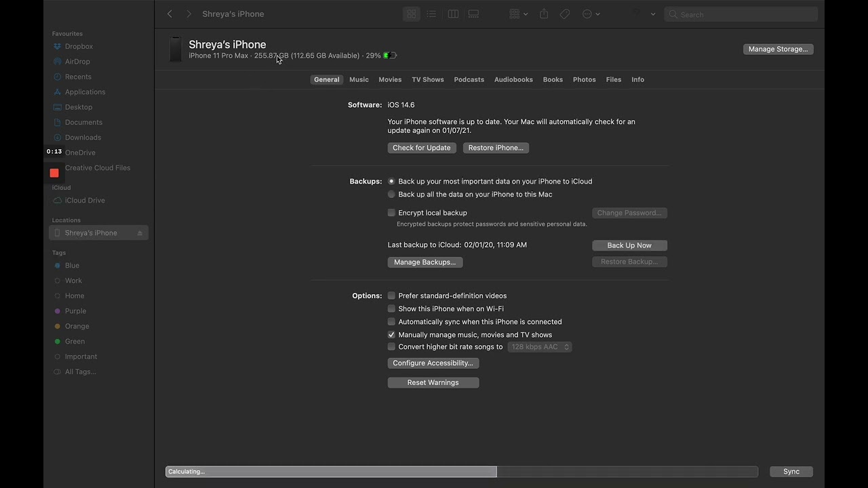The image size is (868, 488).
Task: Switch to the Audiobooks tab
Action: click(x=513, y=79)
